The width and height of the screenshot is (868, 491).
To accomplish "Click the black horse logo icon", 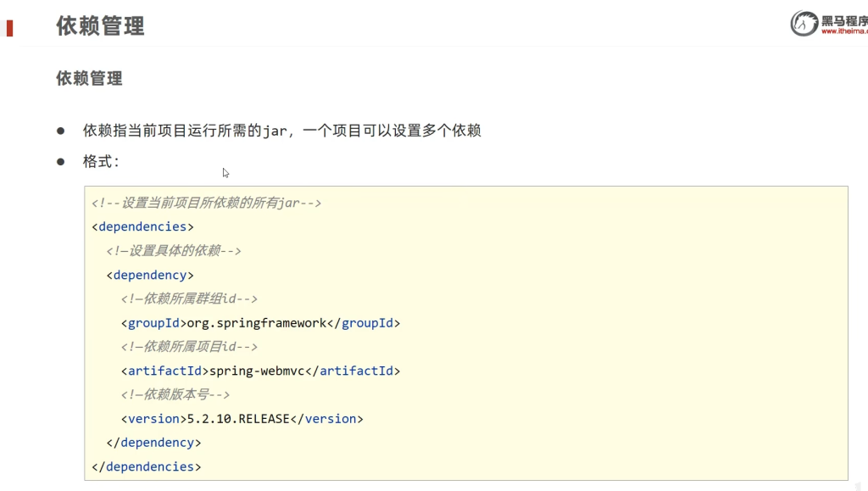I will [x=804, y=24].
